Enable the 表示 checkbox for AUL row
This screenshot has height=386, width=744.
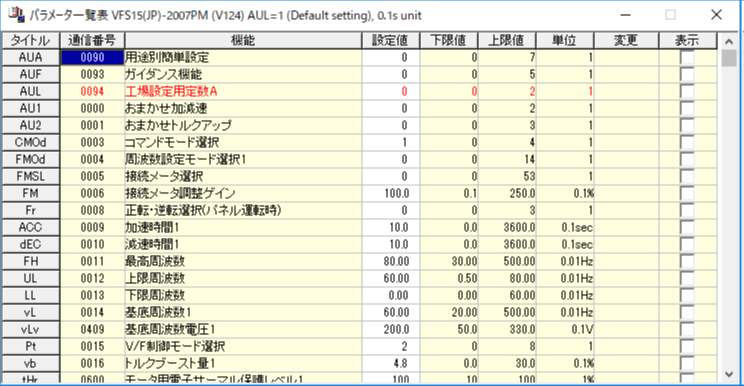tap(687, 92)
